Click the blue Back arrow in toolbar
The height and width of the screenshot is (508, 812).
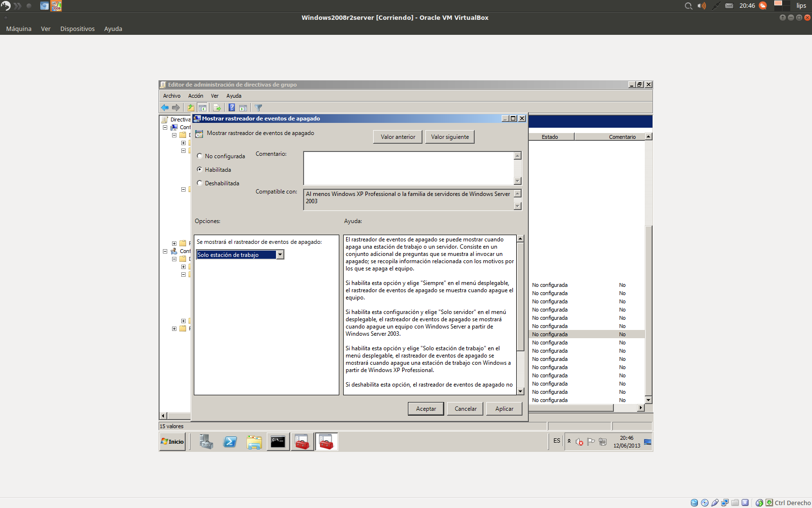click(165, 107)
